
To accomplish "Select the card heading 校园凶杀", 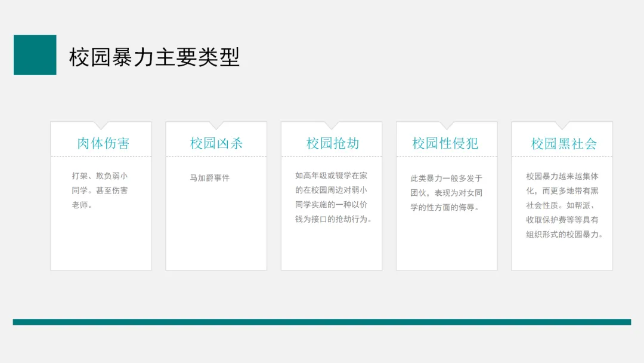I will point(216,143).
